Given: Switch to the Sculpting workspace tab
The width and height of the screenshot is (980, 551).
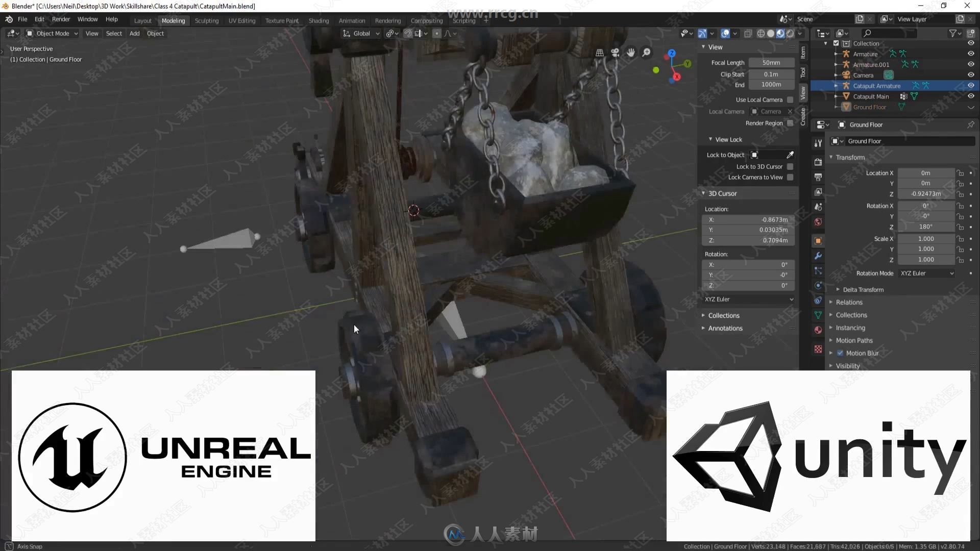Looking at the screenshot, I should pyautogui.click(x=207, y=20).
